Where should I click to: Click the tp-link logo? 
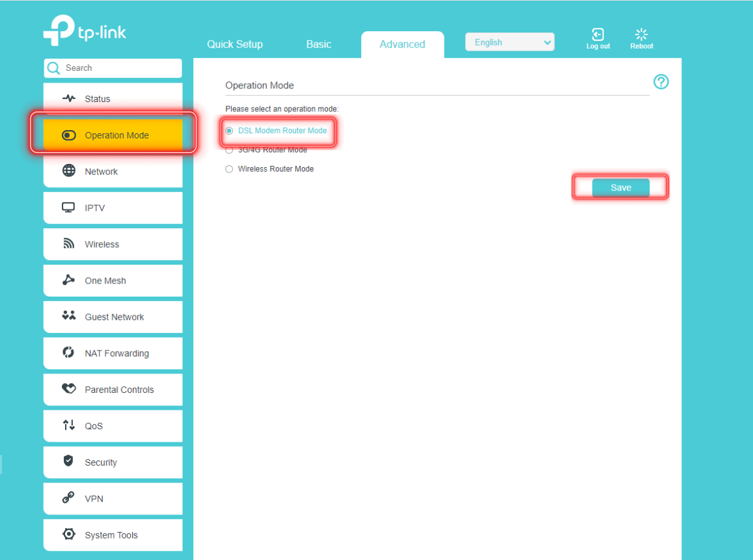tap(85, 31)
